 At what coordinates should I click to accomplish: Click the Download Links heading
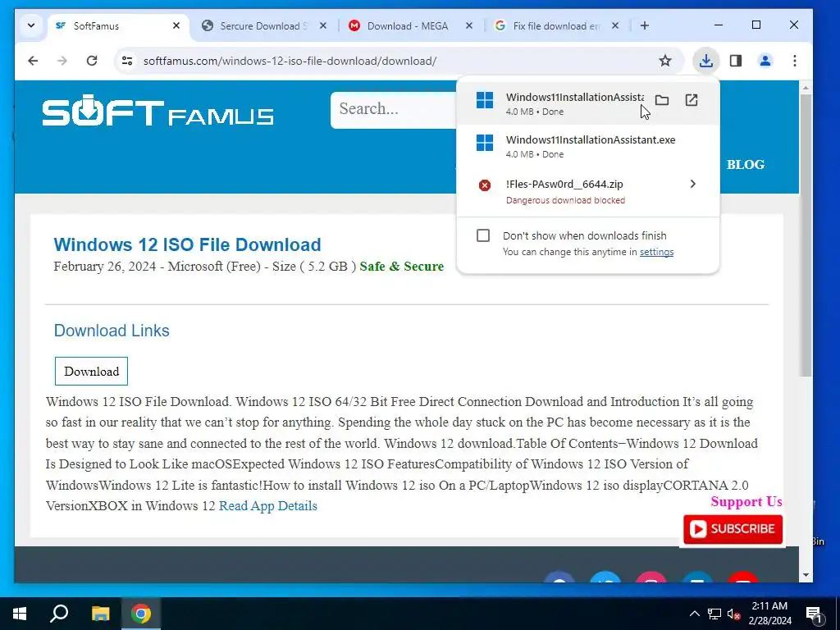[x=112, y=331]
